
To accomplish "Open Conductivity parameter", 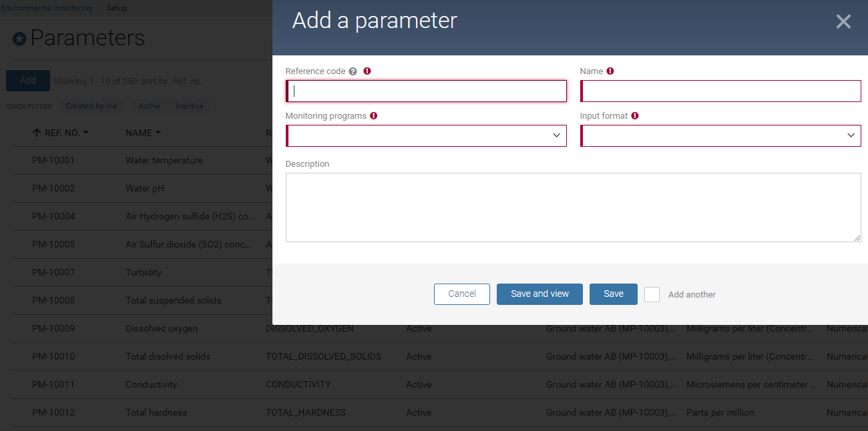I will click(152, 385).
